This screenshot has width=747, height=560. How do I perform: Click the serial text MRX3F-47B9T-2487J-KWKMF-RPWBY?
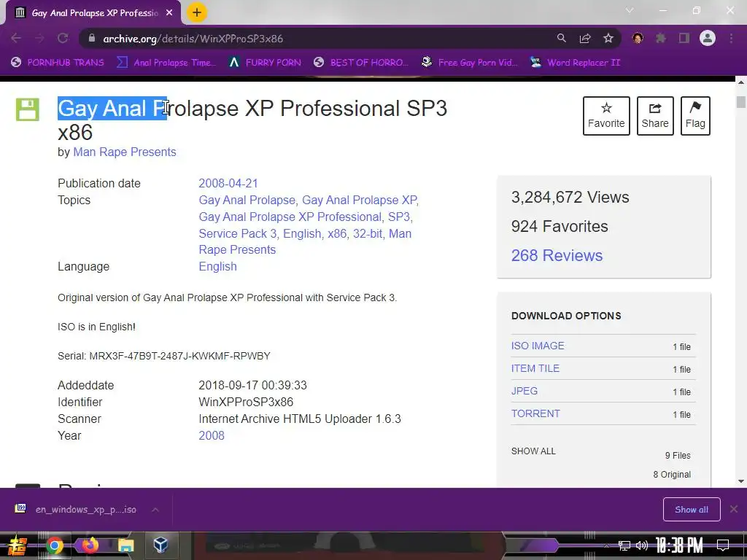[x=179, y=356]
